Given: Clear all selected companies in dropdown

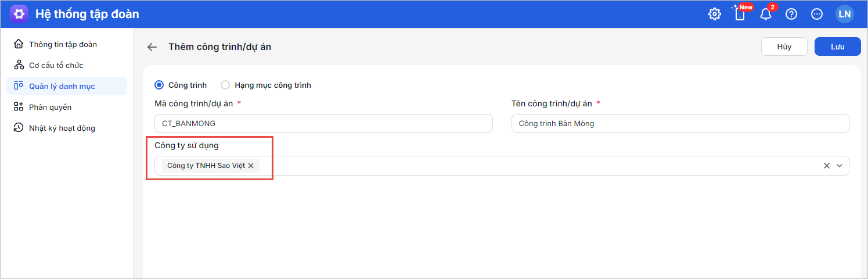Looking at the screenshot, I should click(x=827, y=166).
